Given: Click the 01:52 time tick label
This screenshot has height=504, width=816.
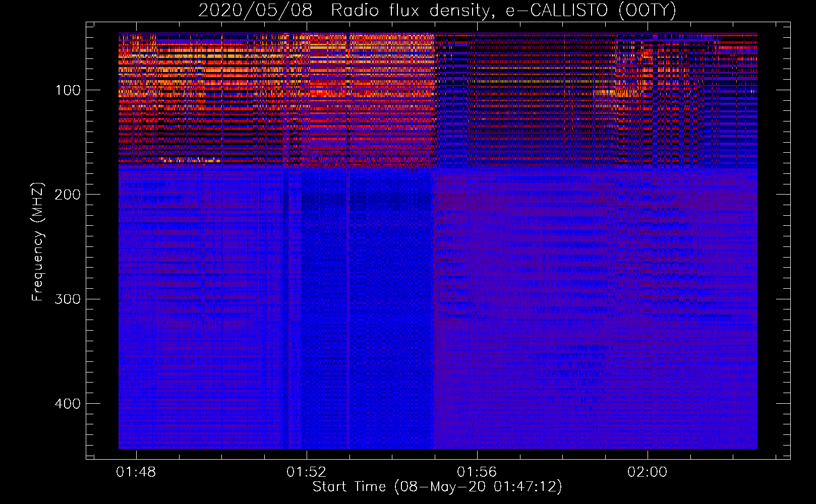Looking at the screenshot, I should [306, 472].
